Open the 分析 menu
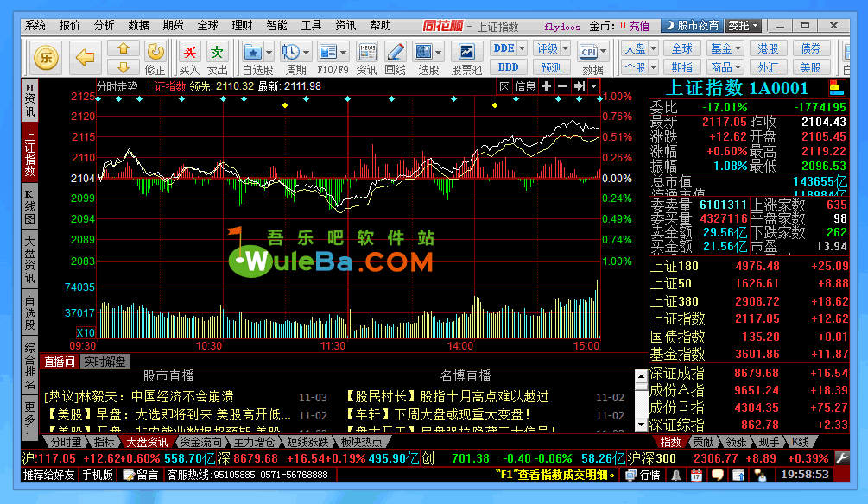Image resolution: width=868 pixels, height=504 pixels. pyautogui.click(x=104, y=25)
